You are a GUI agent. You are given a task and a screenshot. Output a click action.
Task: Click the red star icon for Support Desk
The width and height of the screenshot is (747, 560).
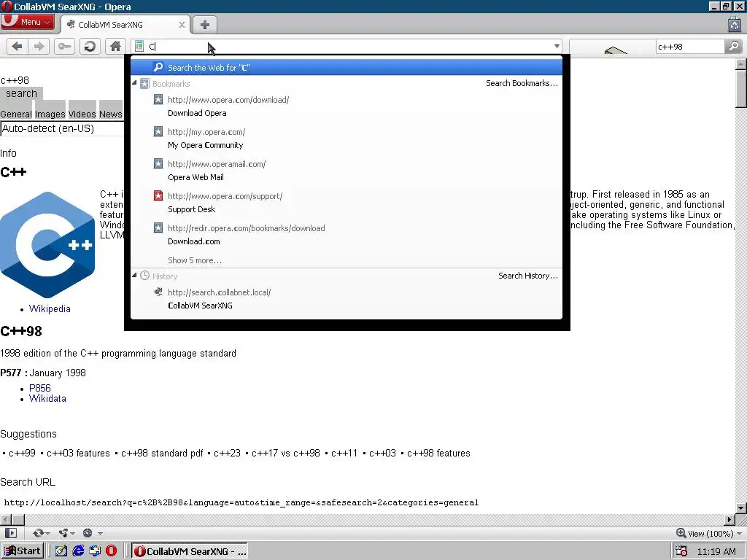pyautogui.click(x=158, y=195)
